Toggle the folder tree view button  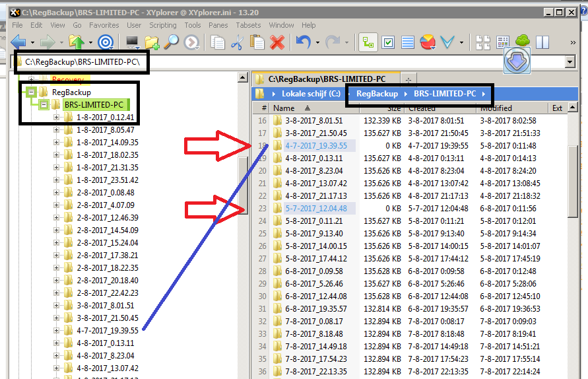(x=368, y=42)
